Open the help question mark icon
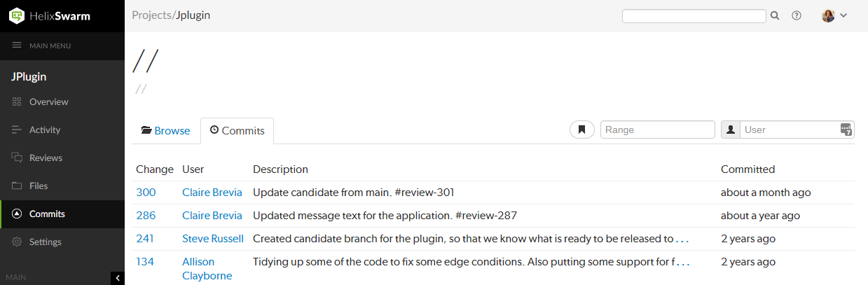This screenshot has height=285, width=868. pyautogui.click(x=797, y=15)
